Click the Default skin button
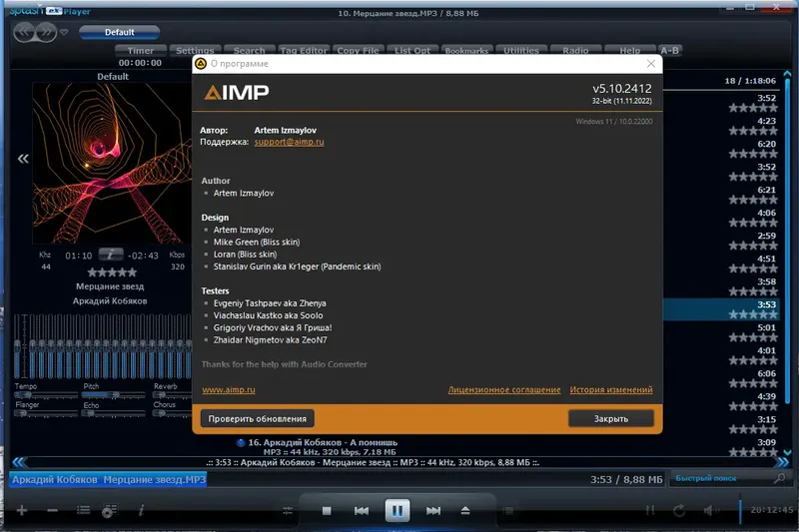Viewport: 799px width, 532px height. 119,32
